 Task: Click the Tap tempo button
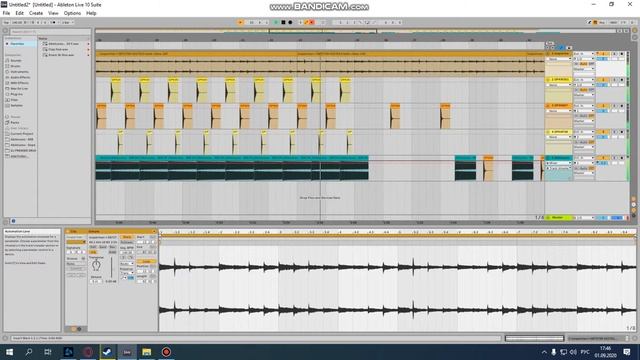pos(6,22)
